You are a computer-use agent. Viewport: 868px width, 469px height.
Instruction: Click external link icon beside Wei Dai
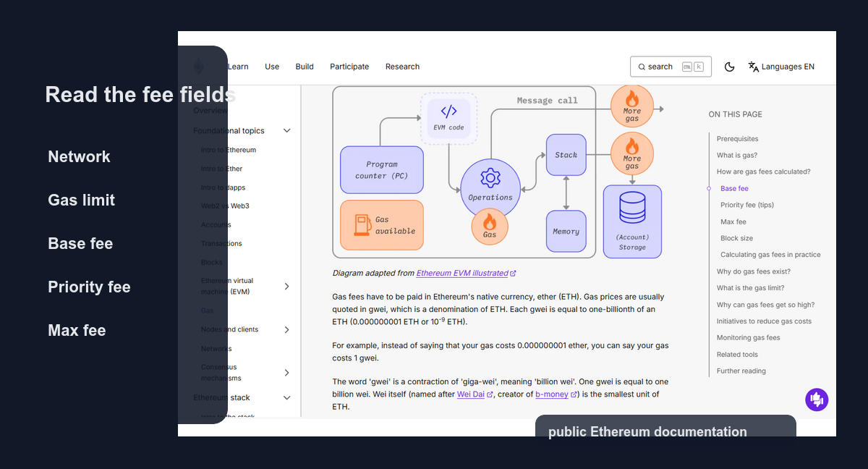tap(490, 394)
